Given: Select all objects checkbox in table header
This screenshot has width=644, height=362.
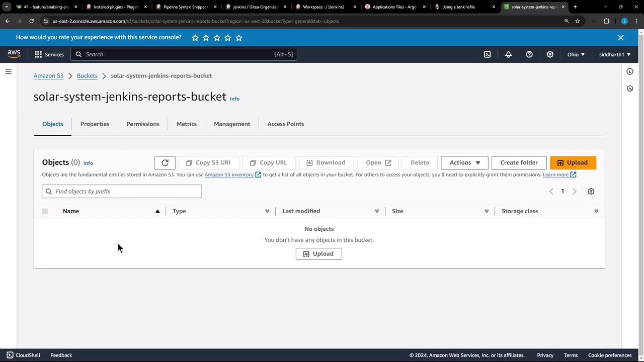Looking at the screenshot, I should 45,211.
